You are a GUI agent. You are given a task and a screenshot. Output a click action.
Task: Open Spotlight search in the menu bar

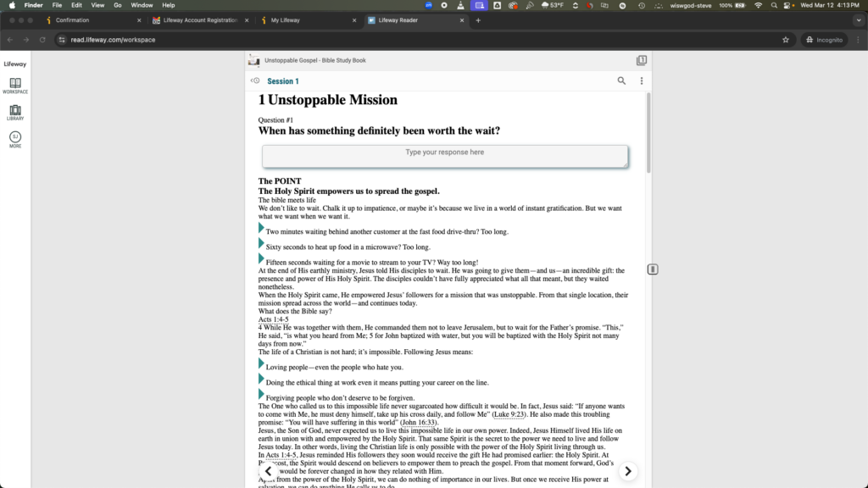[x=774, y=6]
